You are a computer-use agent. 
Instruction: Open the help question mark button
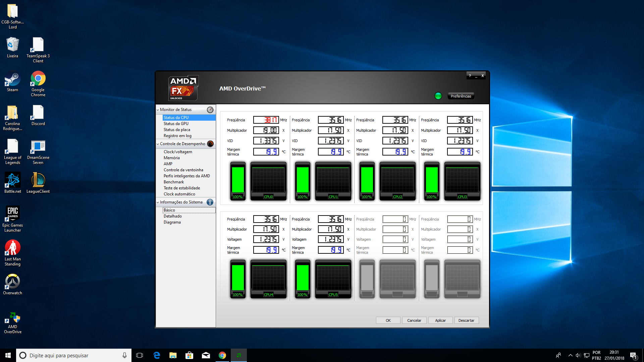coord(470,76)
